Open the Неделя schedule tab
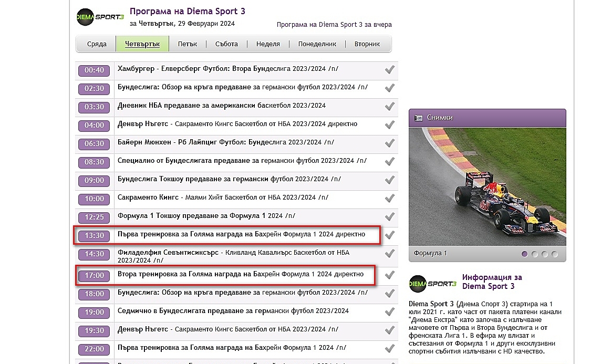 tap(268, 44)
